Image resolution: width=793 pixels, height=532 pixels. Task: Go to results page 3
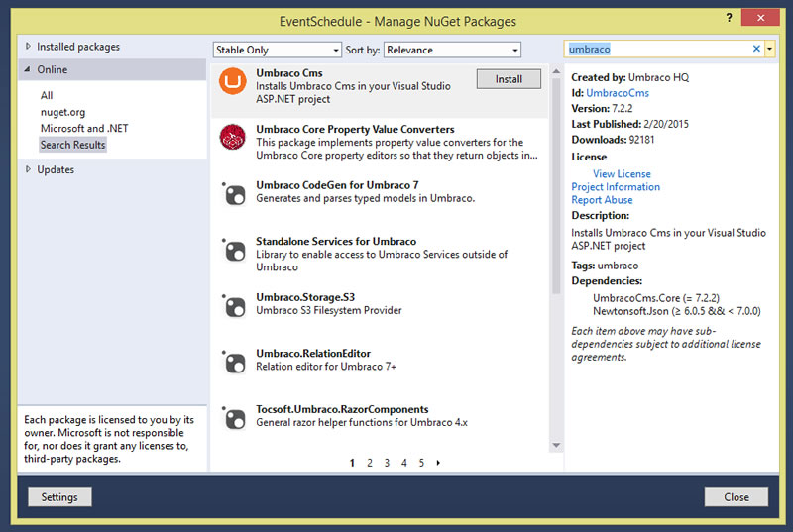tap(387, 463)
